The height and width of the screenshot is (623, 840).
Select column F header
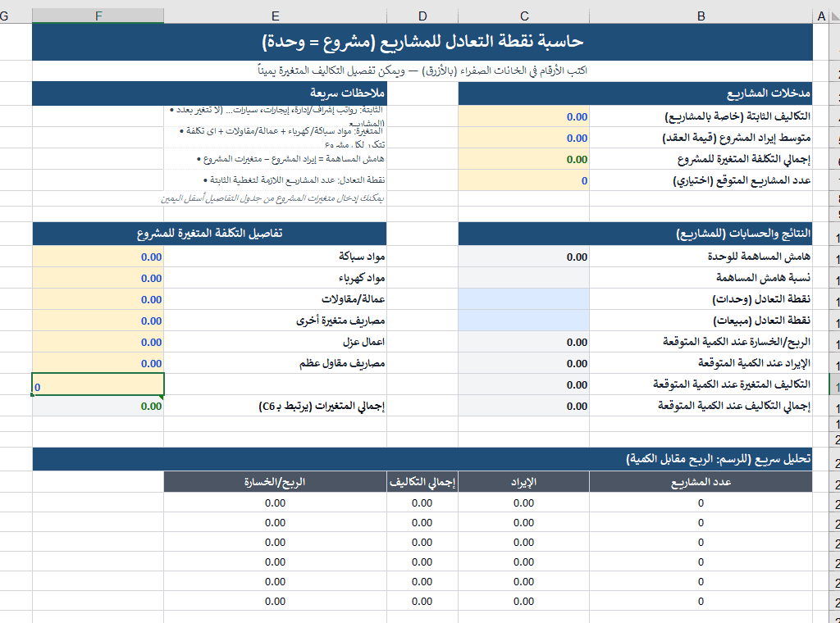click(98, 16)
